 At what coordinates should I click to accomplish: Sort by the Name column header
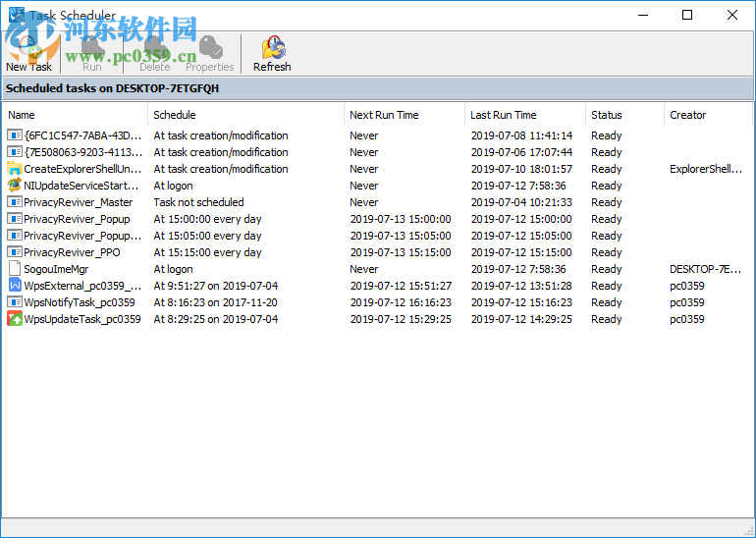[76, 115]
